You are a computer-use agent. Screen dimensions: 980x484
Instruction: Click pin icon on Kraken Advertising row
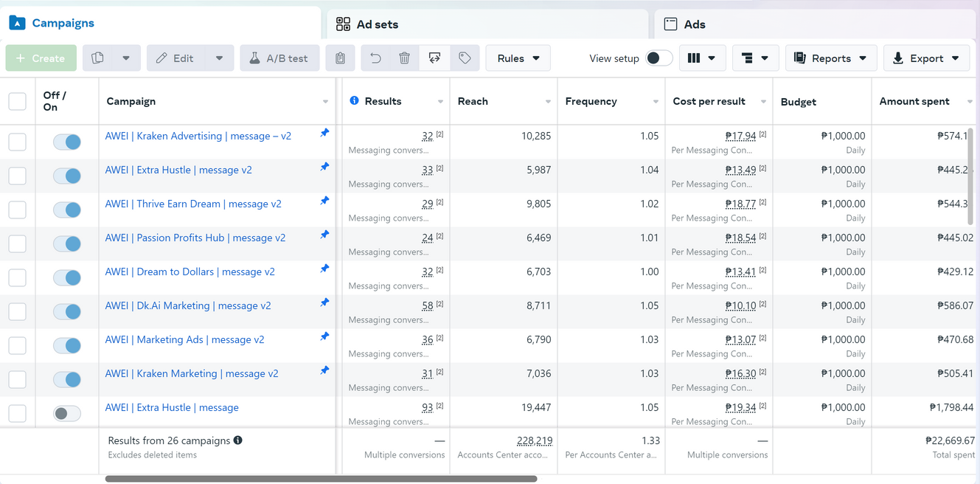(x=324, y=133)
